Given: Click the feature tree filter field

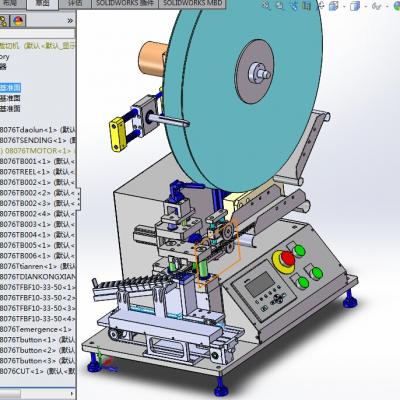Looking at the screenshot, I should coord(37,34).
